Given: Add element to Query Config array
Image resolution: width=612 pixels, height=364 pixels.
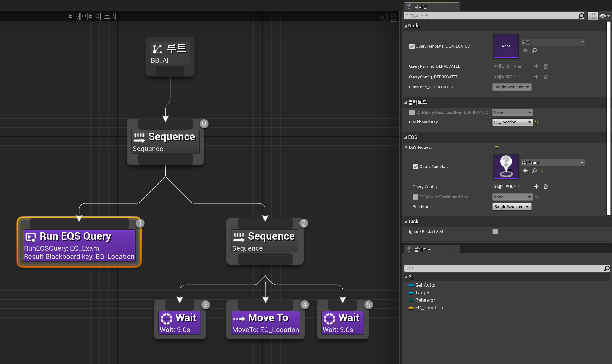Looking at the screenshot, I should click(536, 187).
